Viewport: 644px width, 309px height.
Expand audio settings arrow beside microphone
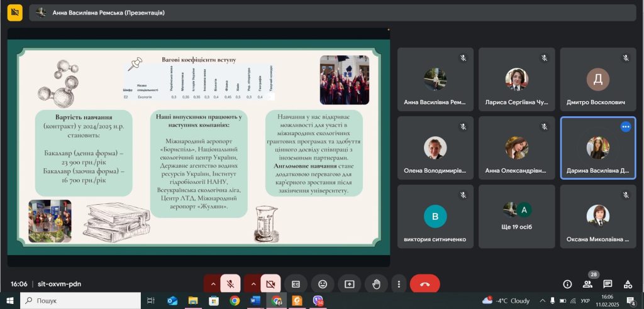pyautogui.click(x=213, y=284)
